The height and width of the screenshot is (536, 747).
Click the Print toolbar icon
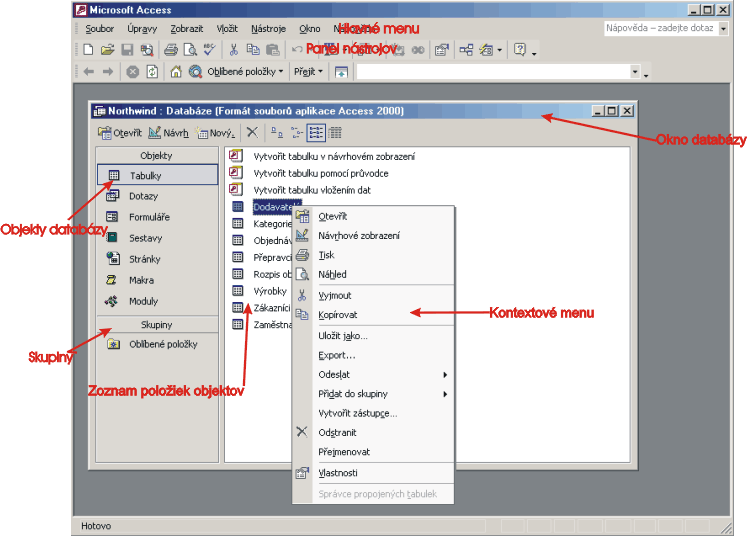pos(171,50)
